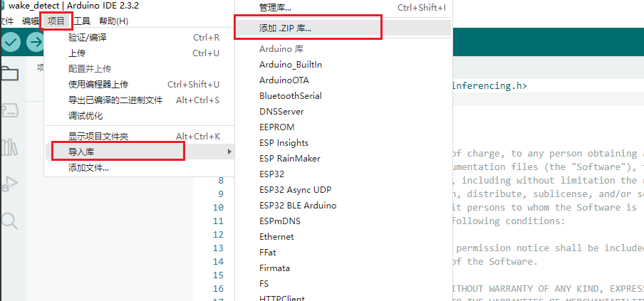Open the Search sidebar icon
This screenshot has width=644, height=301.
[10, 221]
